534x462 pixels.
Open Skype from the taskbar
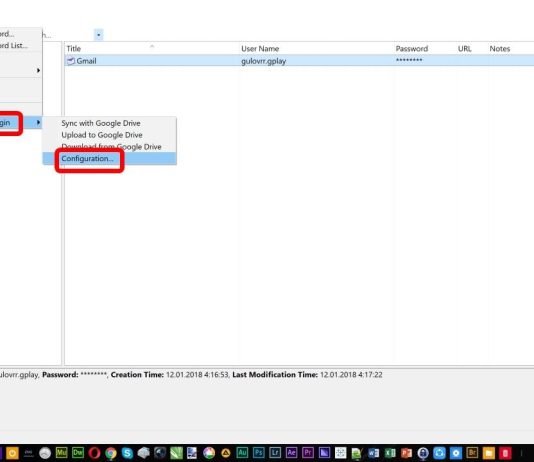pos(127,453)
